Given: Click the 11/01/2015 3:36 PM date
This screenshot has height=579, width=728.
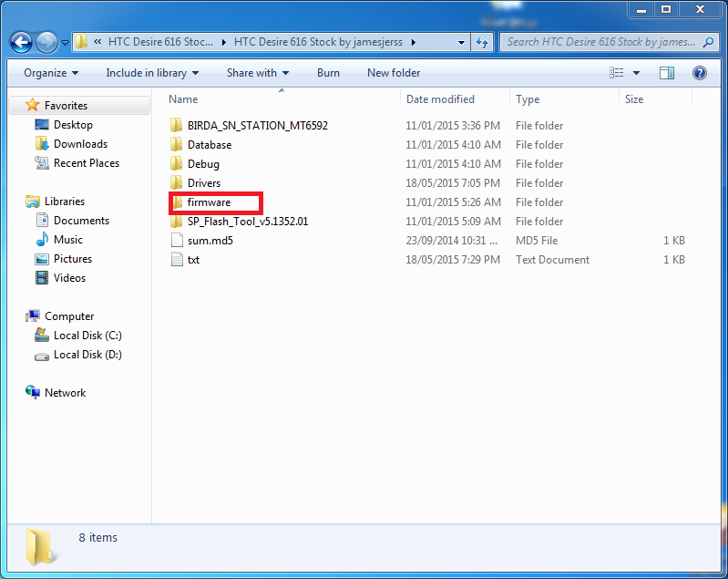Looking at the screenshot, I should [x=453, y=126].
